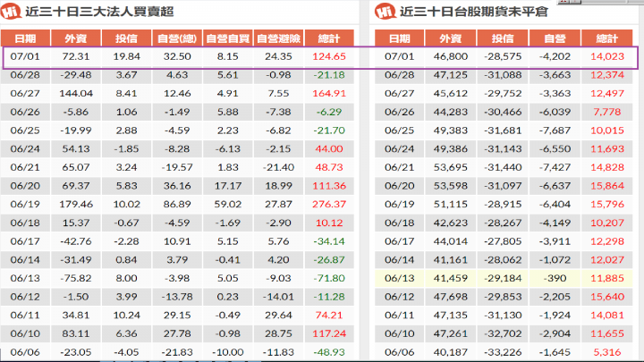Click the 外資 header in the 買賣超 table
The width and height of the screenshot is (644, 362).
(x=75, y=38)
